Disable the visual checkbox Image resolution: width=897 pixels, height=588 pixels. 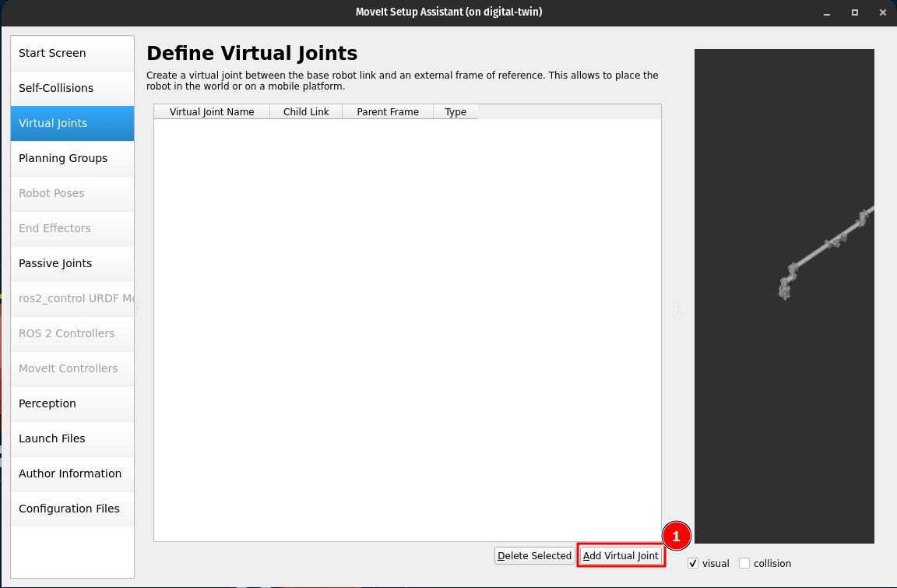click(x=693, y=563)
